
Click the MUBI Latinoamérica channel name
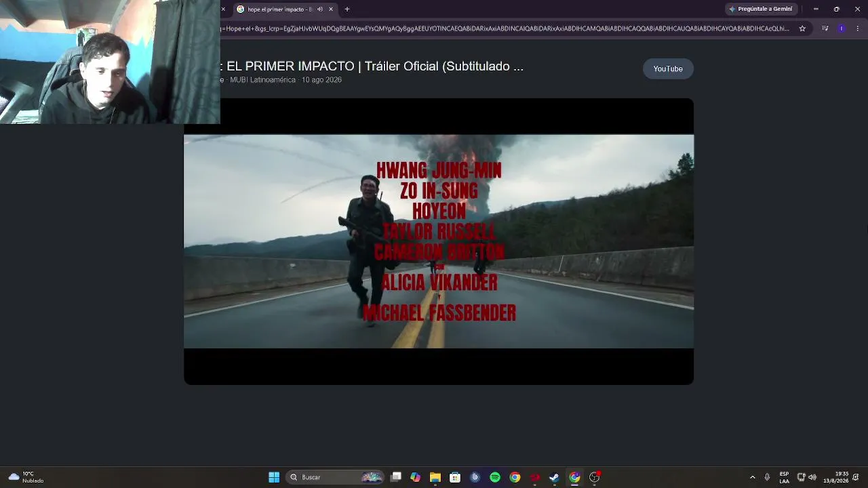tap(262, 80)
